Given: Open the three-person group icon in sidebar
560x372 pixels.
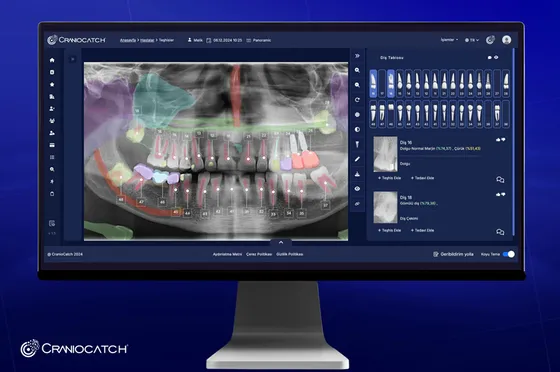Looking at the screenshot, I should [x=52, y=121].
